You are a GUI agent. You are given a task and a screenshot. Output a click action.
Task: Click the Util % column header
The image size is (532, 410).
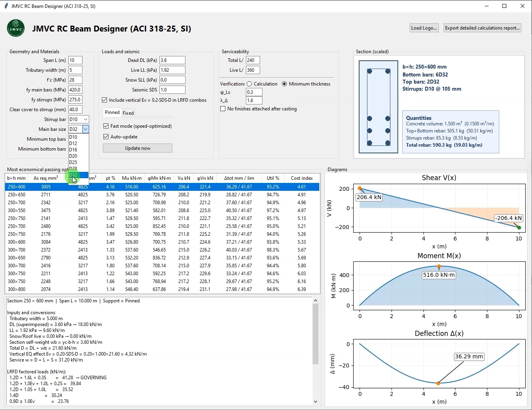[273, 178]
